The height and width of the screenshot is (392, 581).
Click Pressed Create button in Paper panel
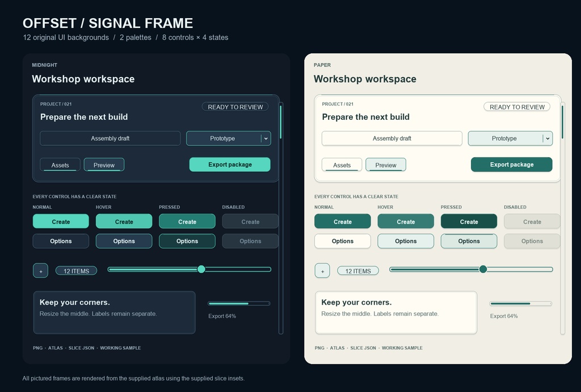(469, 221)
